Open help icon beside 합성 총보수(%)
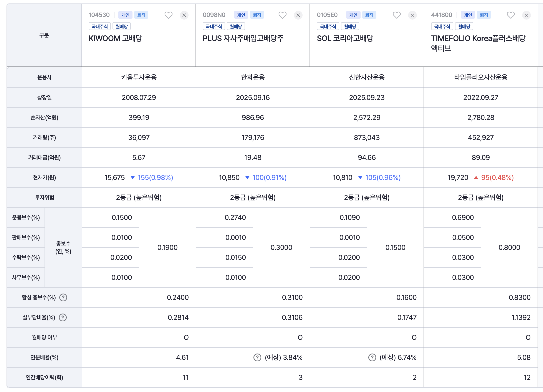 pyautogui.click(x=63, y=297)
